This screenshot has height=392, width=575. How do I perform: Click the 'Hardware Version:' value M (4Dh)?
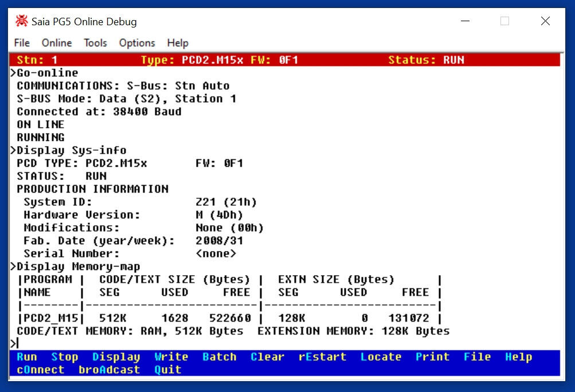(220, 215)
